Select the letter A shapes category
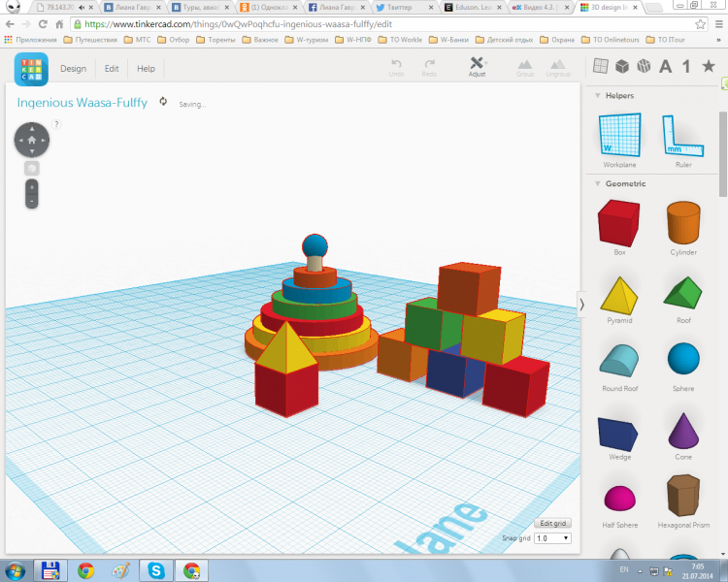Image resolution: width=728 pixels, height=582 pixels. [665, 66]
